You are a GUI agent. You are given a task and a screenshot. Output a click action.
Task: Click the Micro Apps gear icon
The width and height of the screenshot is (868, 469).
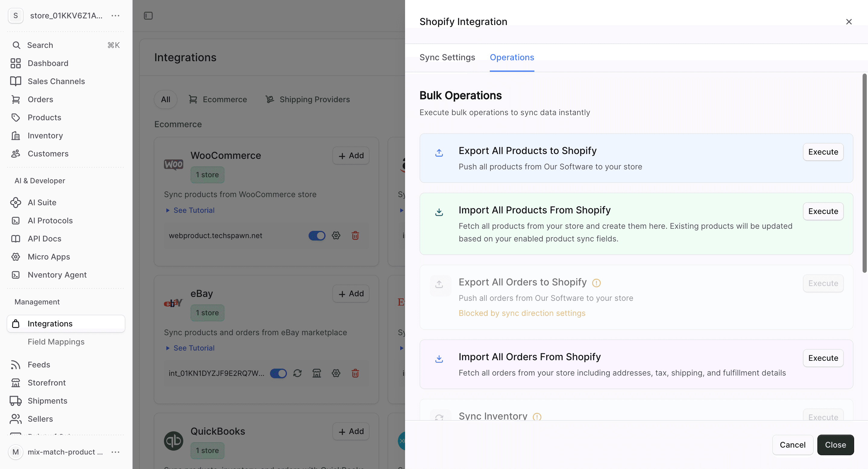[15, 257]
